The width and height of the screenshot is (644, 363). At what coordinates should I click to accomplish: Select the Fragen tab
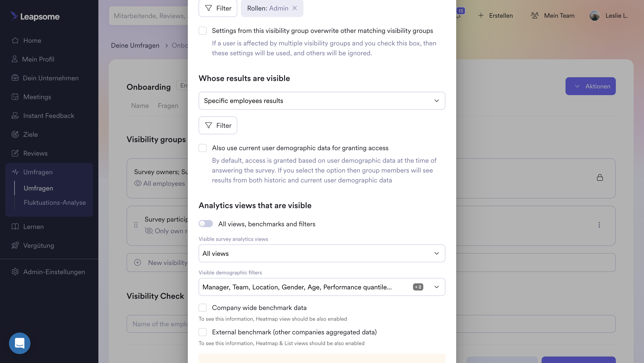168,106
